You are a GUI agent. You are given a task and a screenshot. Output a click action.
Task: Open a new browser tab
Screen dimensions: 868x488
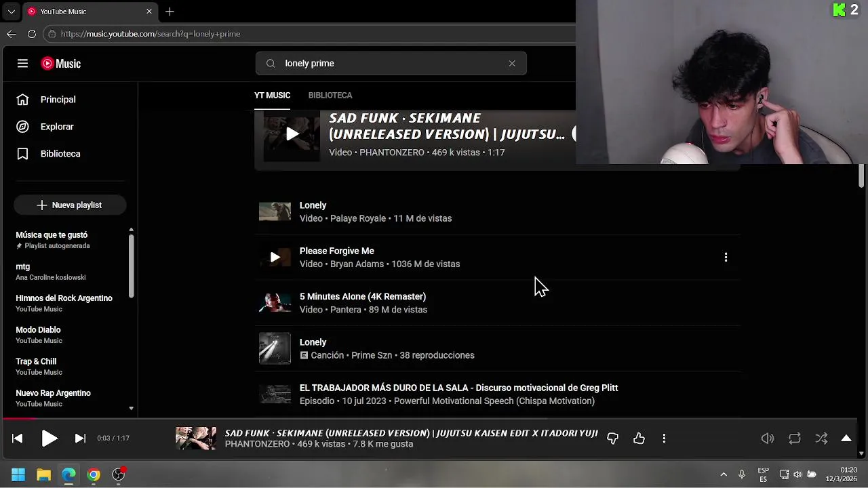pos(170,12)
